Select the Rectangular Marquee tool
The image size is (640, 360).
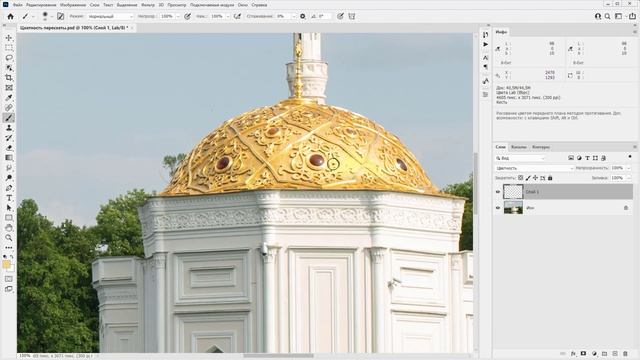point(9,48)
